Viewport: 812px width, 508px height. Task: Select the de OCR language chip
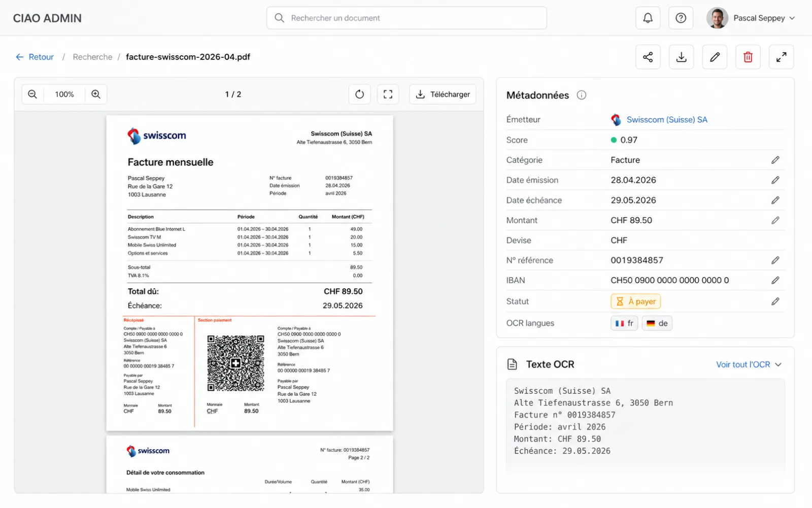click(657, 323)
